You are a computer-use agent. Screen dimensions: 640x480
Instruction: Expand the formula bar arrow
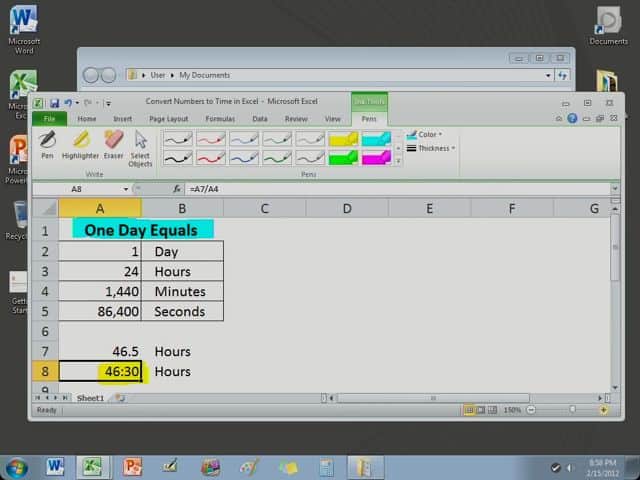(x=615, y=189)
